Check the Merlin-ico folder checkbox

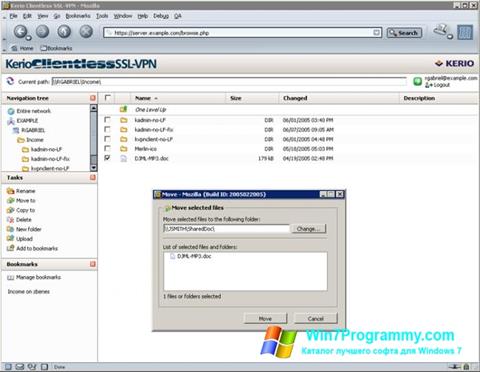[107, 148]
